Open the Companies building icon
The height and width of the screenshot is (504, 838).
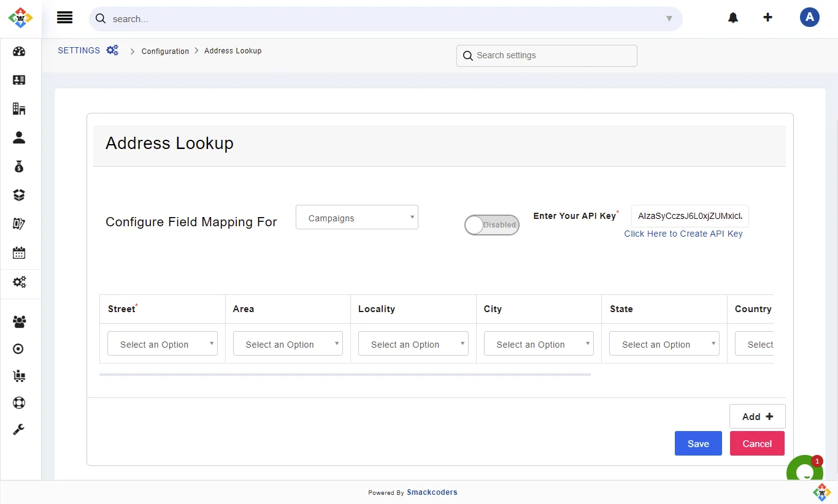(18, 109)
